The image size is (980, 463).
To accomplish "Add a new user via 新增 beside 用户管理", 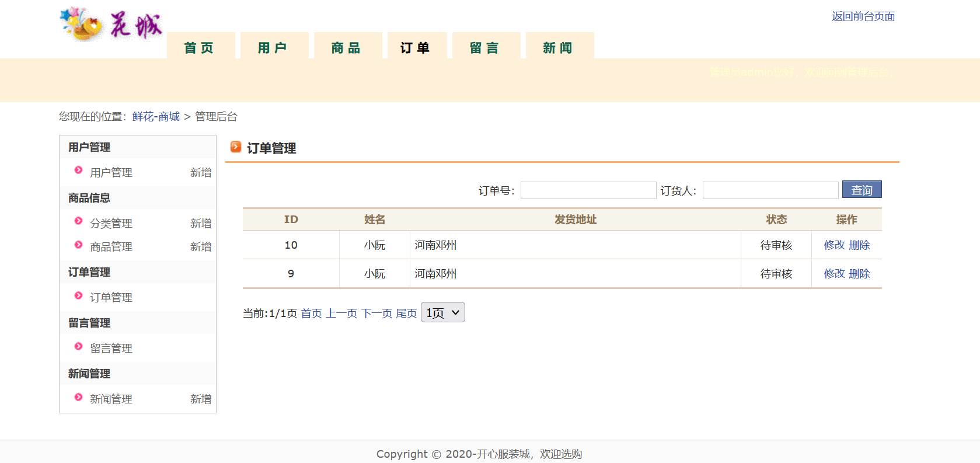I will point(201,172).
